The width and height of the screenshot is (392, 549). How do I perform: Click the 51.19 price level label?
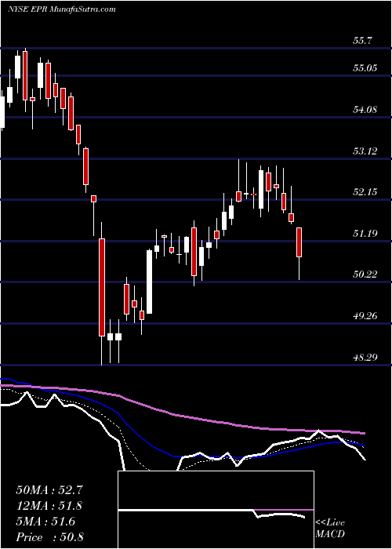365,233
